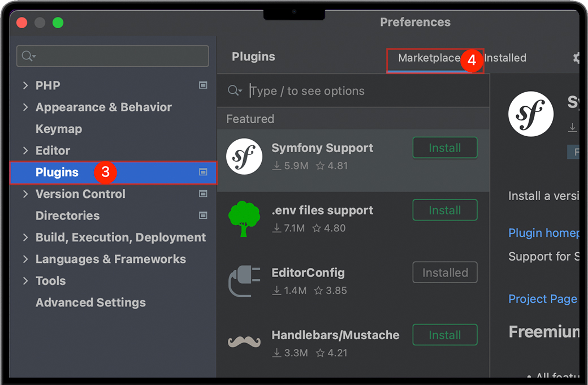The height and width of the screenshot is (385, 588).
Task: Click the large Symfony logo in details pane
Action: (530, 114)
